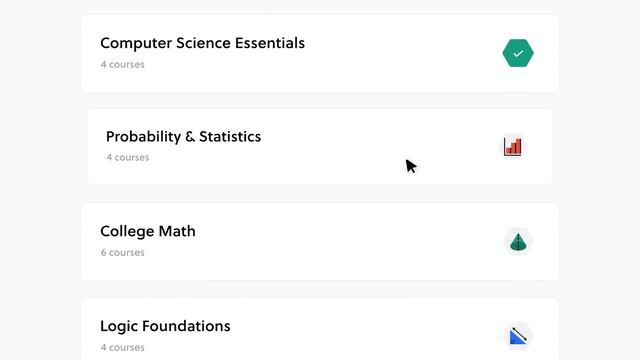Click the green cone College Math icon
Viewport: 640px width, 360px height.
point(518,242)
